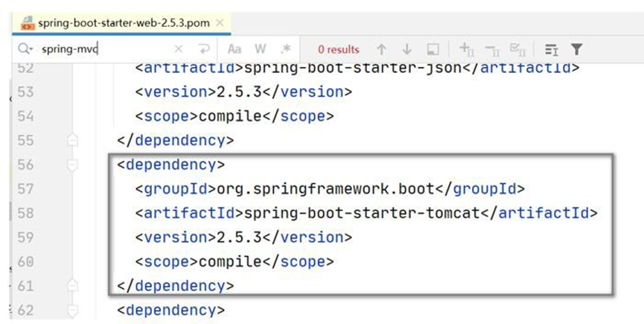Screen dimensions: 644x324
Task: Click the select all occurrences checkmark icon
Action: [517, 50]
